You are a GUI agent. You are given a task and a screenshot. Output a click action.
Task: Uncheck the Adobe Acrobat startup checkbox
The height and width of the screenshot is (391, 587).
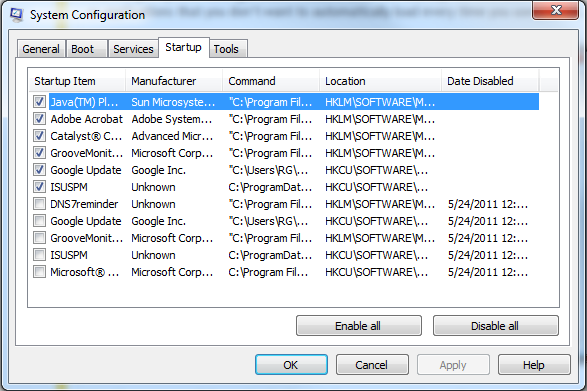click(39, 119)
